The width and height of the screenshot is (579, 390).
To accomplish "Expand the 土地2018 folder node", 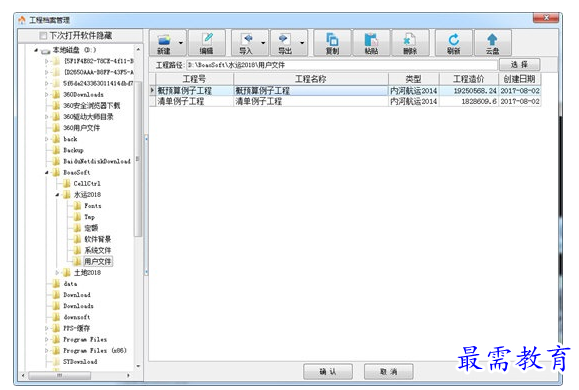I will [57, 273].
